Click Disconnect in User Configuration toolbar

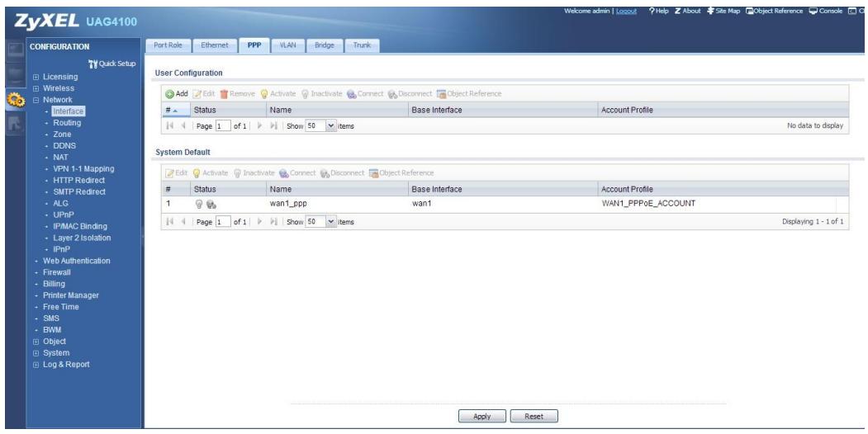[x=410, y=94]
